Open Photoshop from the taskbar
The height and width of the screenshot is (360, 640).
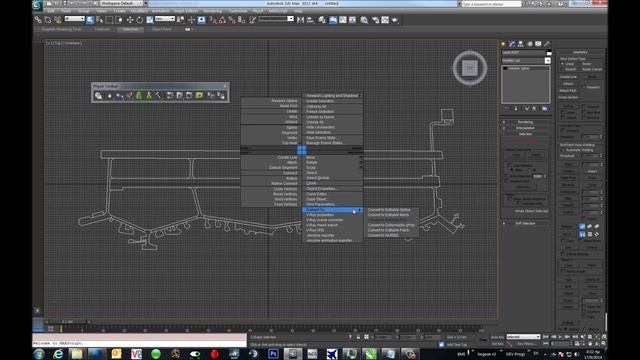point(273,353)
